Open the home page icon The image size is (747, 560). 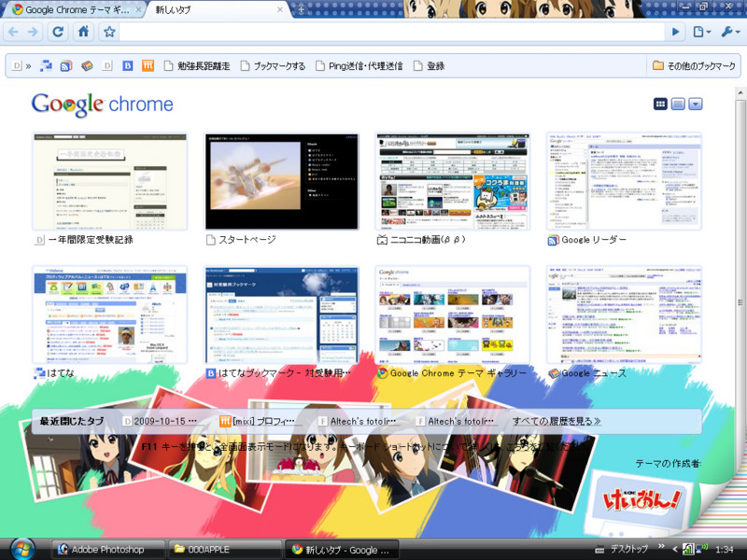84,32
